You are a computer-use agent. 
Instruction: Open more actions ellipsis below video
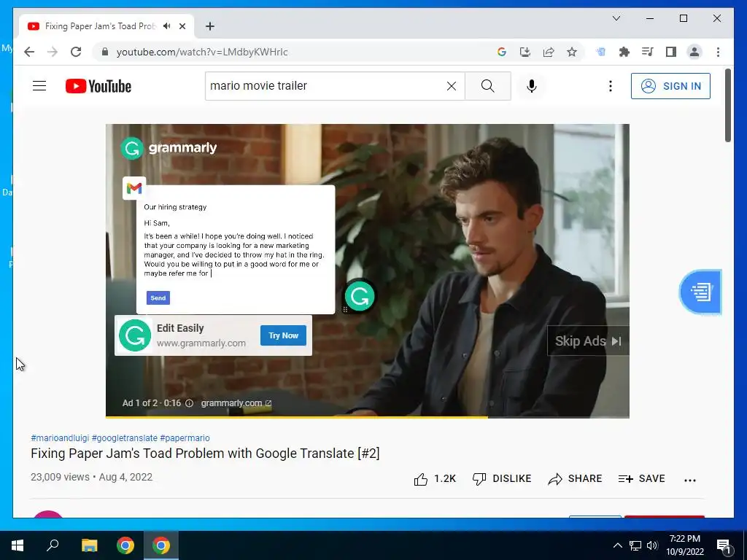[x=690, y=480]
